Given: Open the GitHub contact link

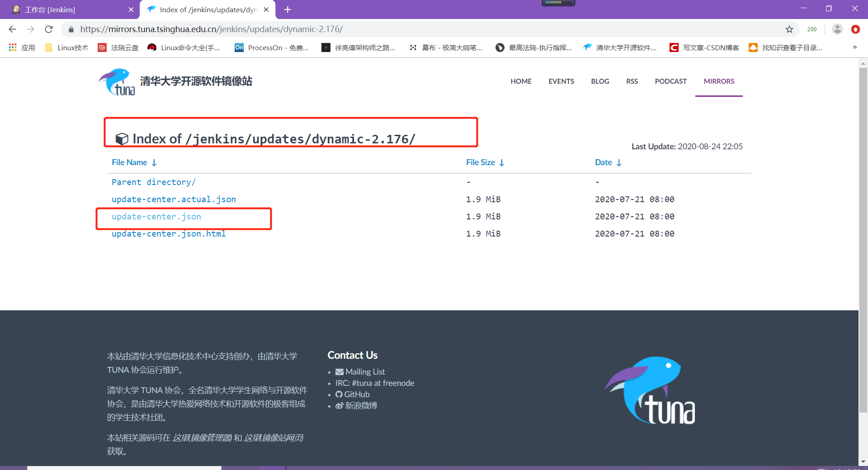Looking at the screenshot, I should (x=353, y=394).
